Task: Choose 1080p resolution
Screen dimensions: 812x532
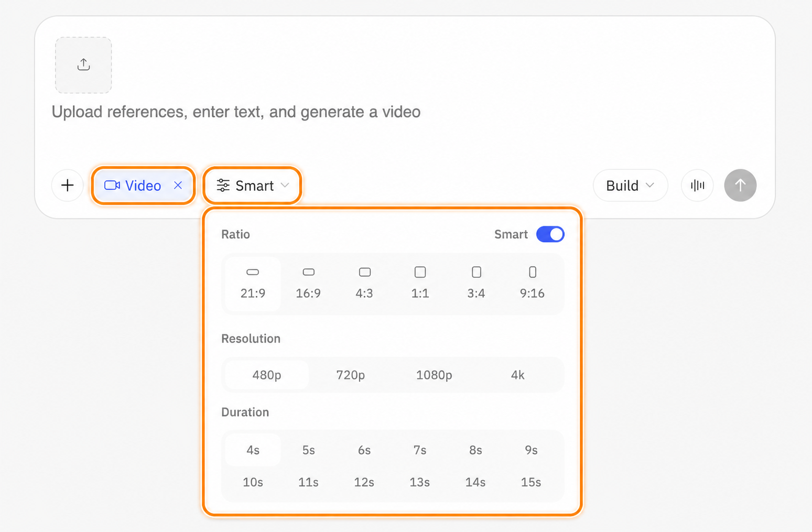Action: click(x=434, y=375)
